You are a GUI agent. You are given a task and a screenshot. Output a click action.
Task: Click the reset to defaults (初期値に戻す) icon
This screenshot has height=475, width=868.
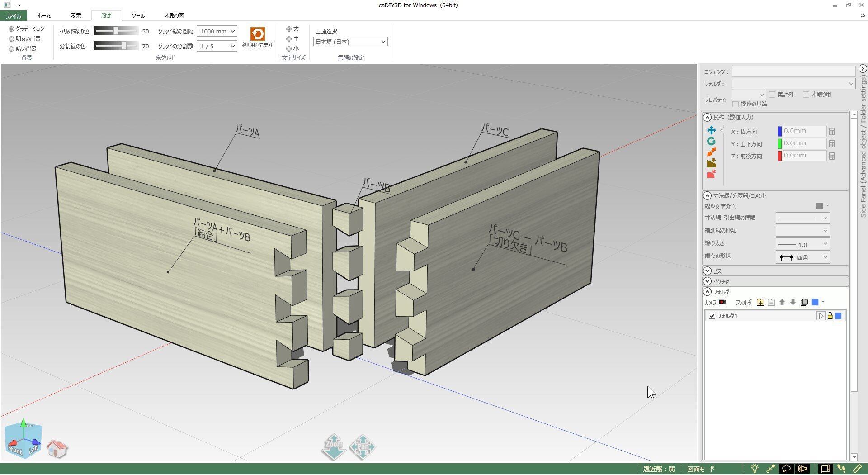click(x=257, y=34)
